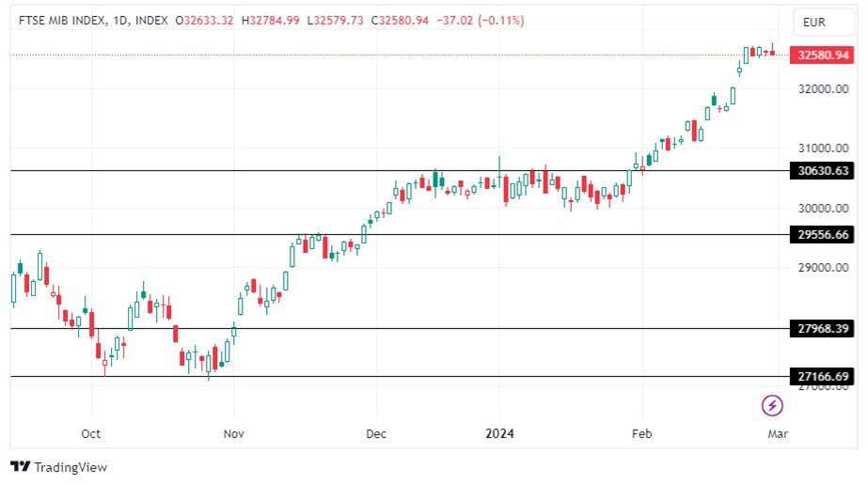Click the 32000.00 price axis label
The image size is (868, 485).
pyautogui.click(x=823, y=89)
